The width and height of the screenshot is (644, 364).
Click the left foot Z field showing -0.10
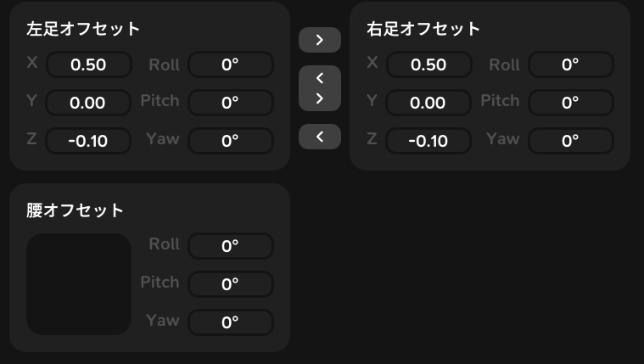(88, 141)
